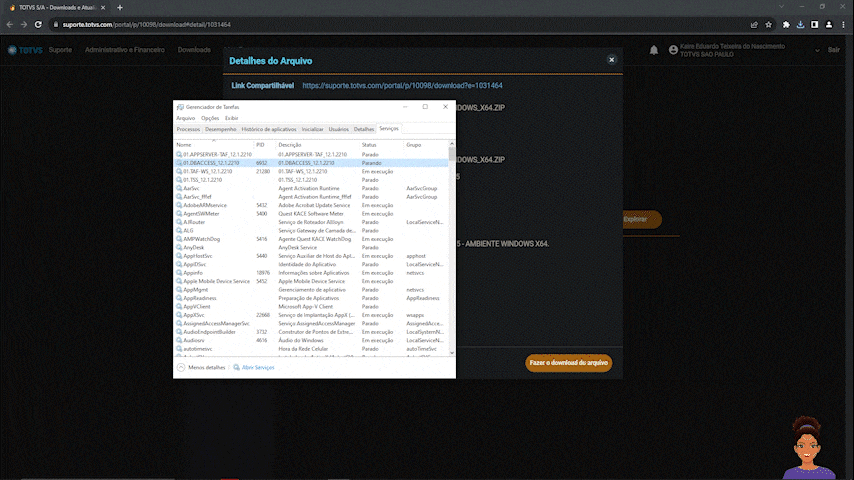The image size is (854, 480).
Task: Select Apple Mobile Device Service row
Action: coord(311,281)
